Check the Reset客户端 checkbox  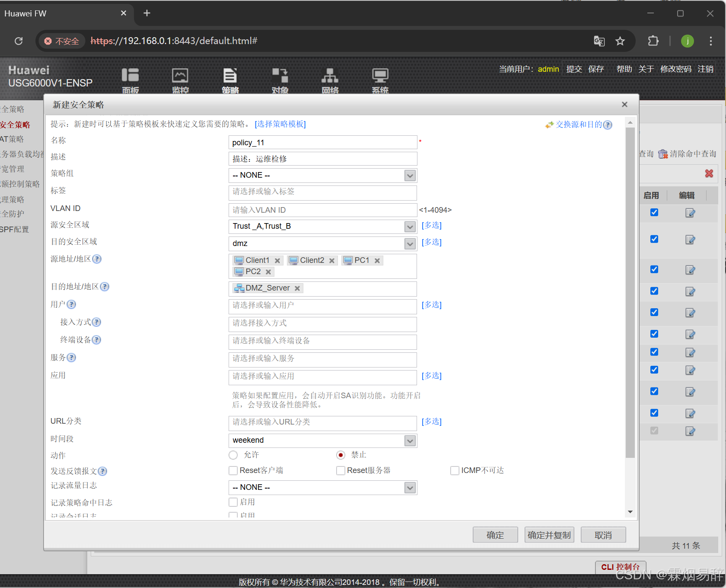tap(233, 470)
